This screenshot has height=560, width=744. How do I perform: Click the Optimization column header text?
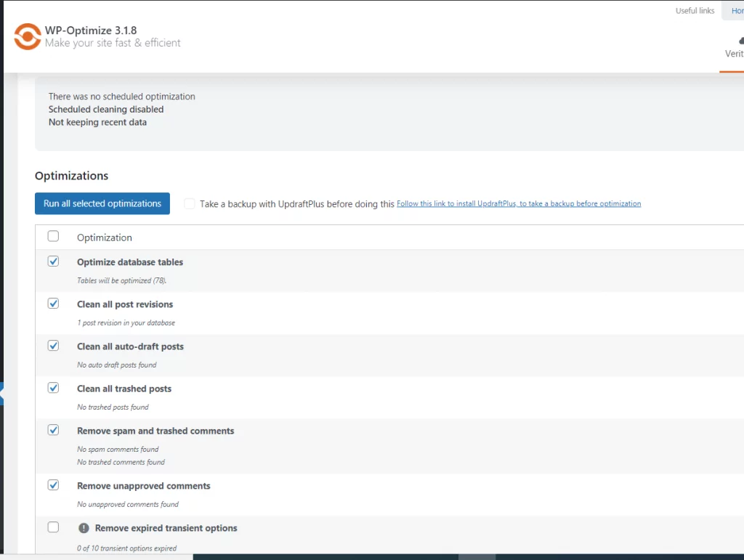[105, 238]
